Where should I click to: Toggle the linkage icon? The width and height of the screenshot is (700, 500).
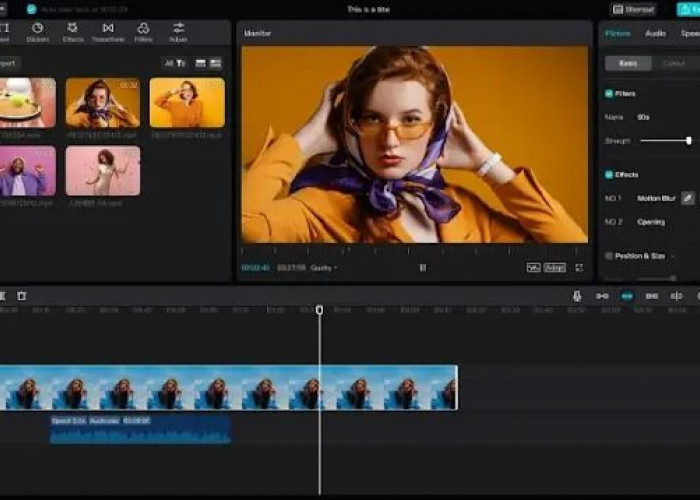652,296
